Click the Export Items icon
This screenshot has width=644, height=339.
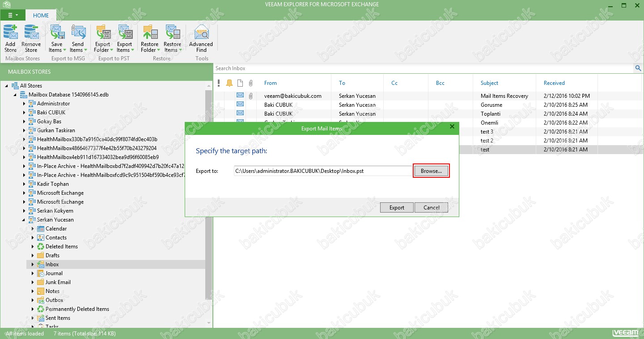(125, 32)
